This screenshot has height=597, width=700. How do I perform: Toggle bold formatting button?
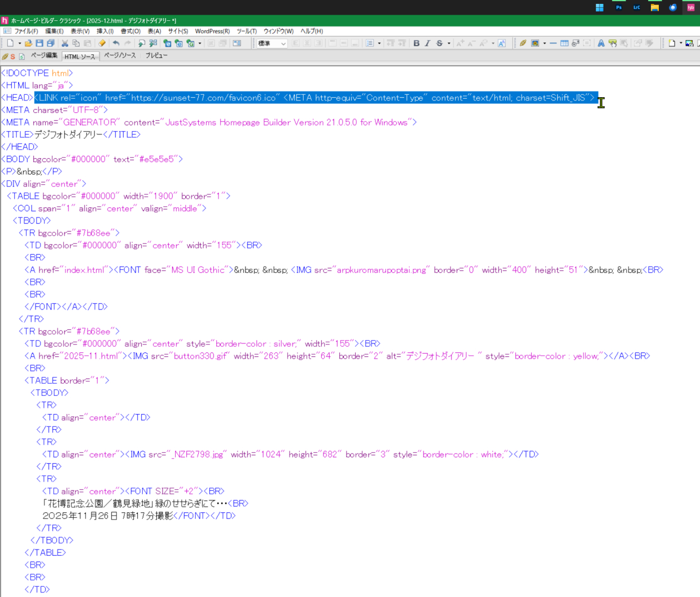tap(417, 43)
